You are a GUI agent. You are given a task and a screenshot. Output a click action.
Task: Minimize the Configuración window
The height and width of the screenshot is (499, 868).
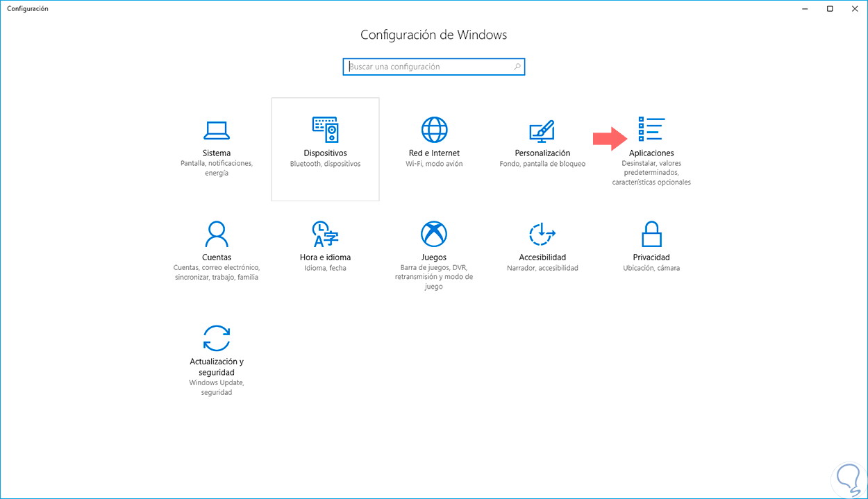[805, 9]
